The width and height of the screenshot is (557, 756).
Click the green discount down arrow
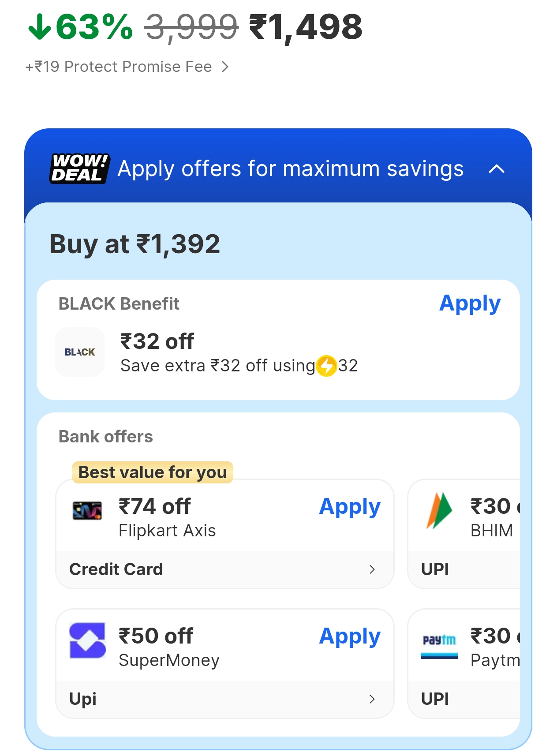pyautogui.click(x=40, y=27)
